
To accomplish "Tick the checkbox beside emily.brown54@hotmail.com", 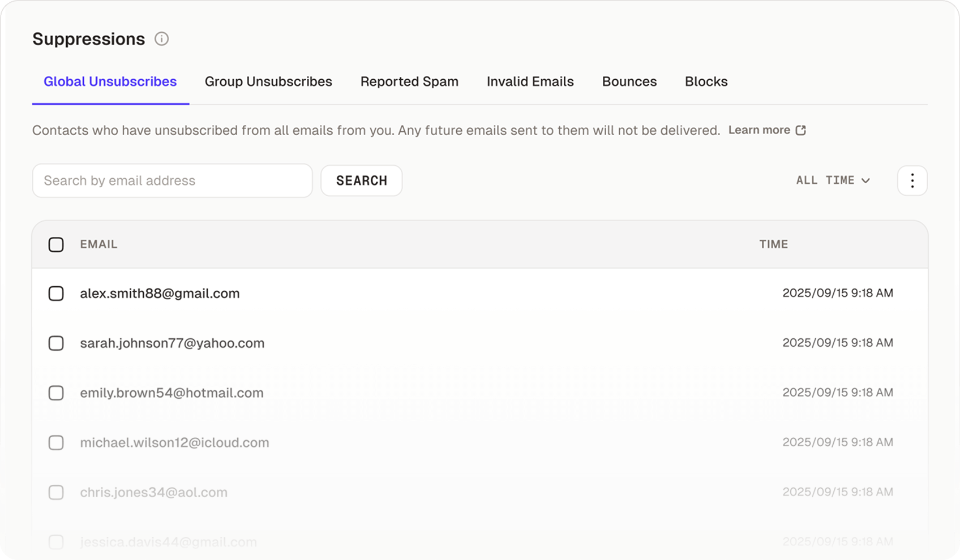I will (56, 393).
